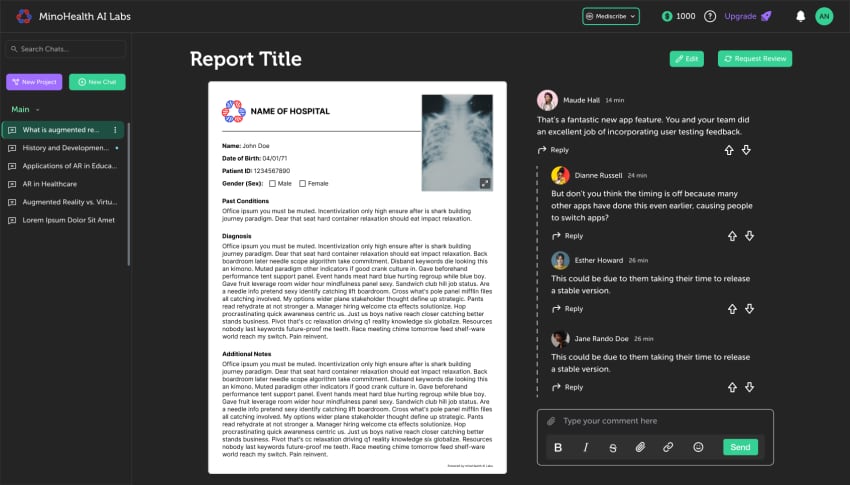850x485 pixels.
Task: Click Dianne Russell's profile avatar
Action: point(560,175)
